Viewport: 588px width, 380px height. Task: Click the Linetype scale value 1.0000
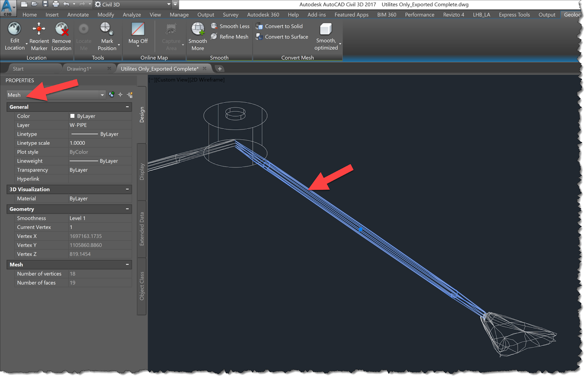[78, 143]
